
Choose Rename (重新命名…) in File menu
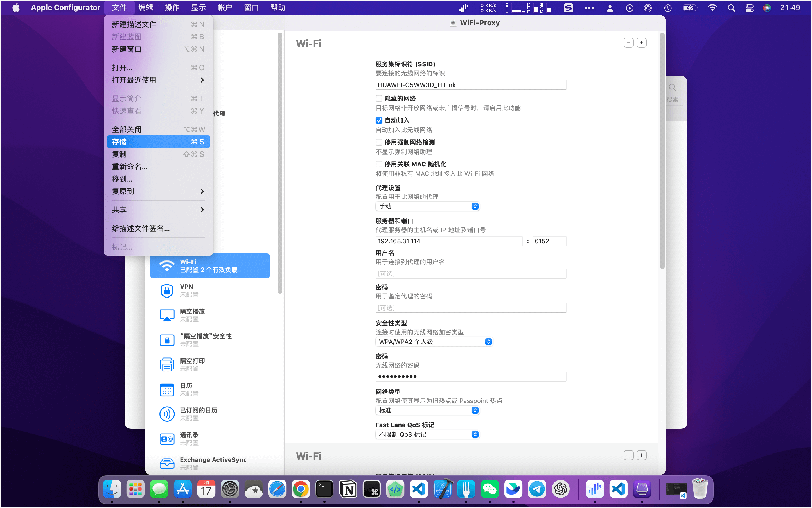pyautogui.click(x=158, y=167)
